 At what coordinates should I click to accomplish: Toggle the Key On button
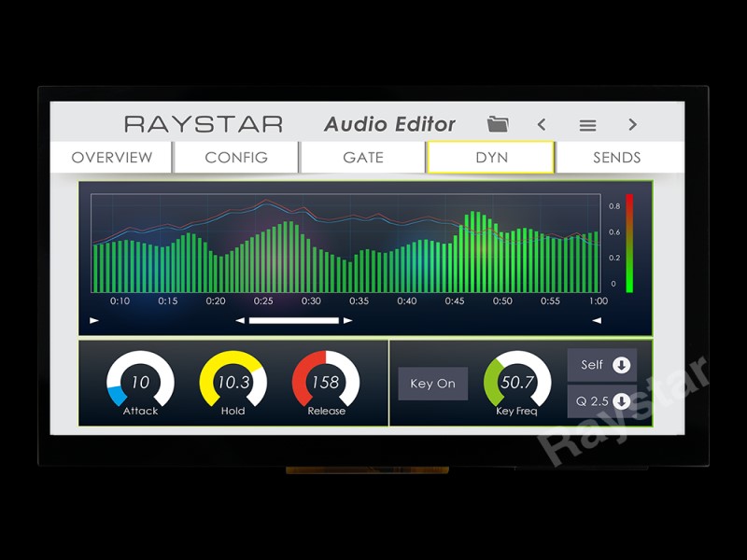pos(433,384)
